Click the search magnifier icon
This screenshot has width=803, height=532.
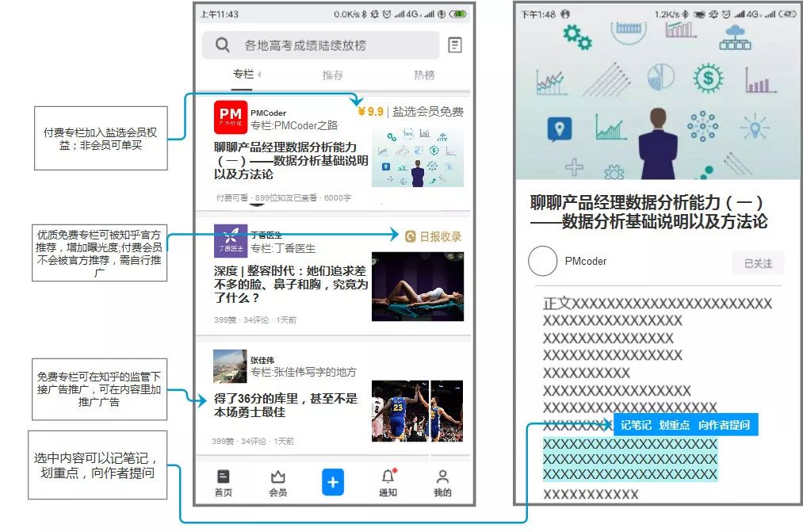coord(223,45)
